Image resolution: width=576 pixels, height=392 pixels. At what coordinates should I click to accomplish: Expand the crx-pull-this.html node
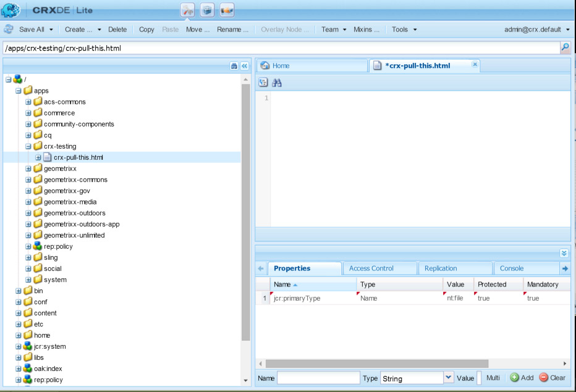click(38, 157)
